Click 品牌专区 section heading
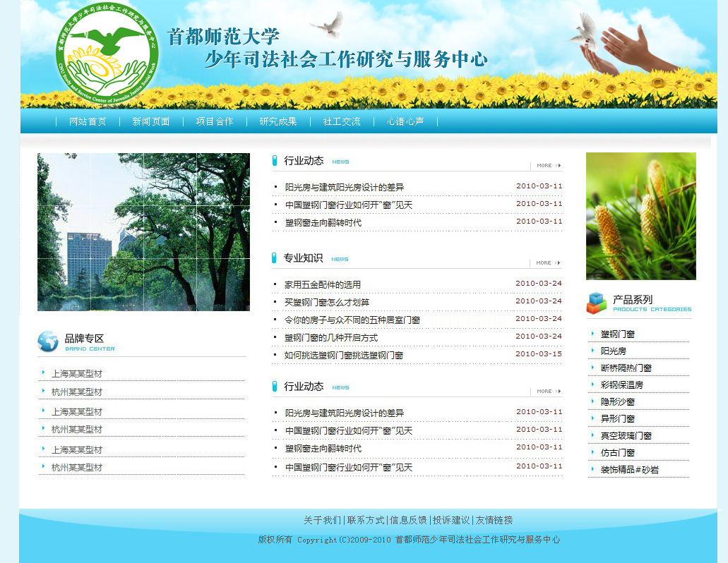The width and height of the screenshot is (728, 563). (85, 339)
